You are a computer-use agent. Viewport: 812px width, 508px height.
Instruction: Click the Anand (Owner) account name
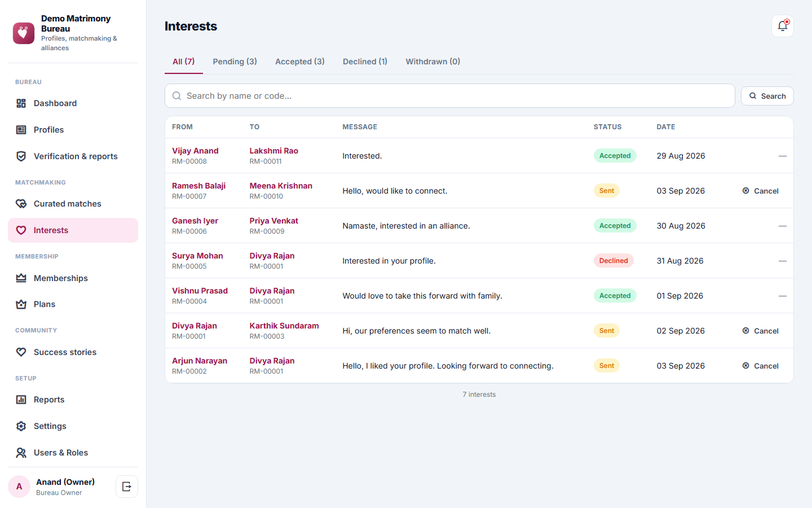(x=65, y=482)
